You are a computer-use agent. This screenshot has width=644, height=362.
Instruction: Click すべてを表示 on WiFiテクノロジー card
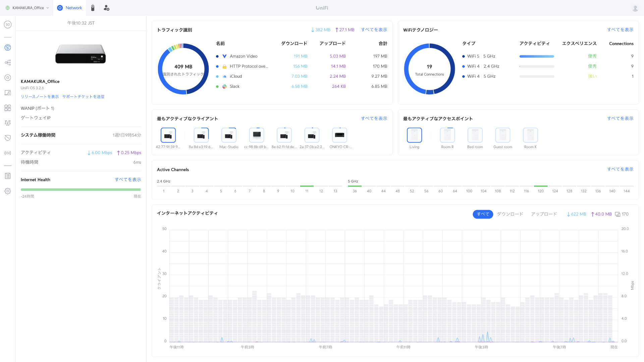click(621, 30)
